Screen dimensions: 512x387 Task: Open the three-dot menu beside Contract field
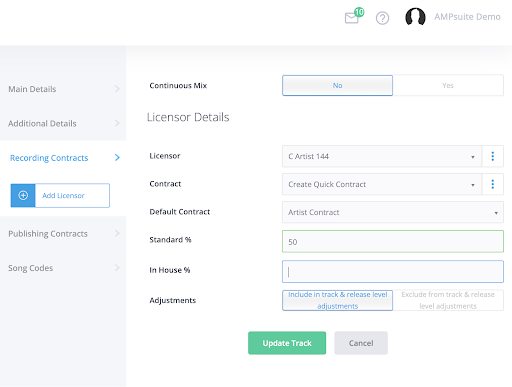pos(493,184)
